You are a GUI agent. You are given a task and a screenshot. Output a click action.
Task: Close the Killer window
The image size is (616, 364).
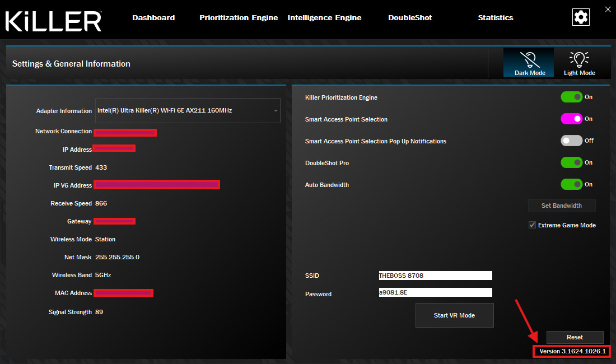608,10
